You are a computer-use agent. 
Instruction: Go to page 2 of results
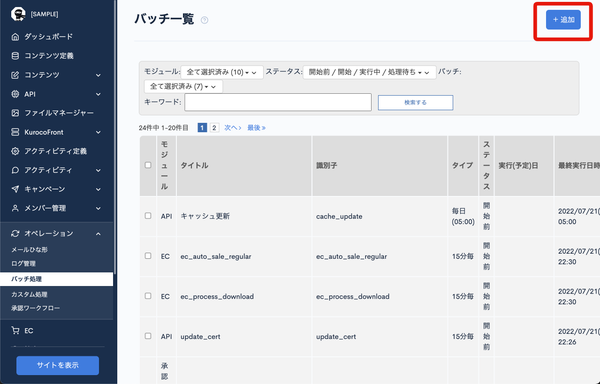(x=214, y=128)
